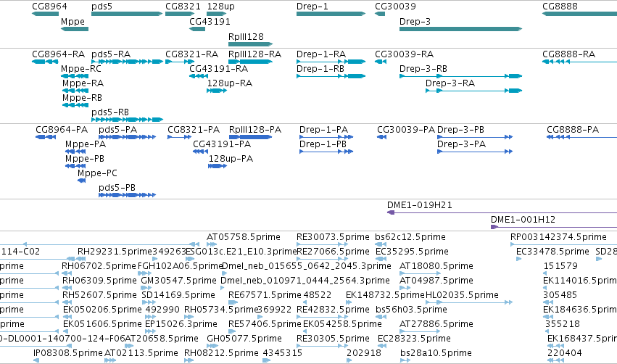The width and height of the screenshot is (617, 364).
Task: Select the 128up gene label
Action: point(220,7)
